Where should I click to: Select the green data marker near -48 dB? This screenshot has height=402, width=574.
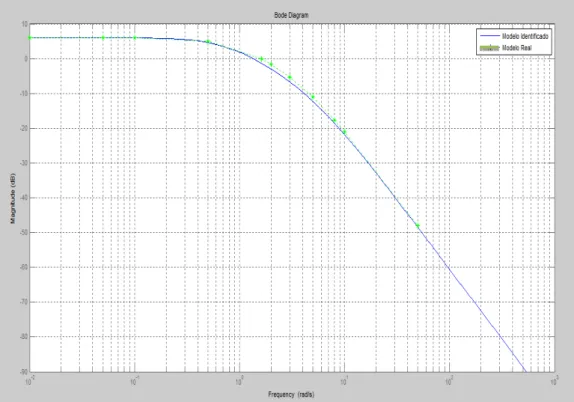click(418, 226)
